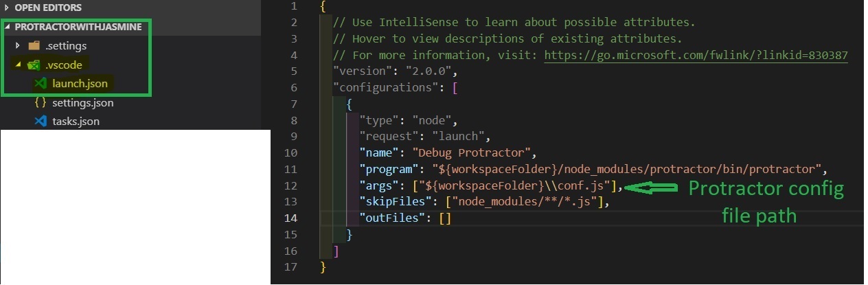Click the "request": "launch" line

point(426,137)
